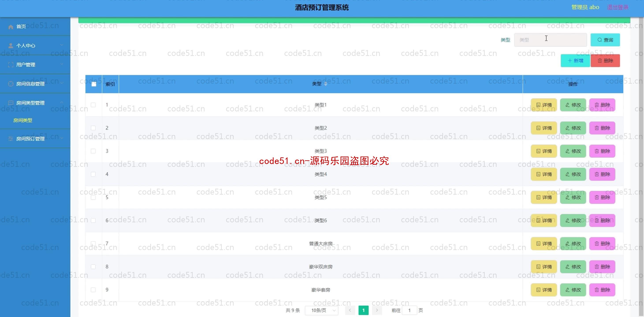
Task: Delete row 类型2
Action: (x=602, y=128)
